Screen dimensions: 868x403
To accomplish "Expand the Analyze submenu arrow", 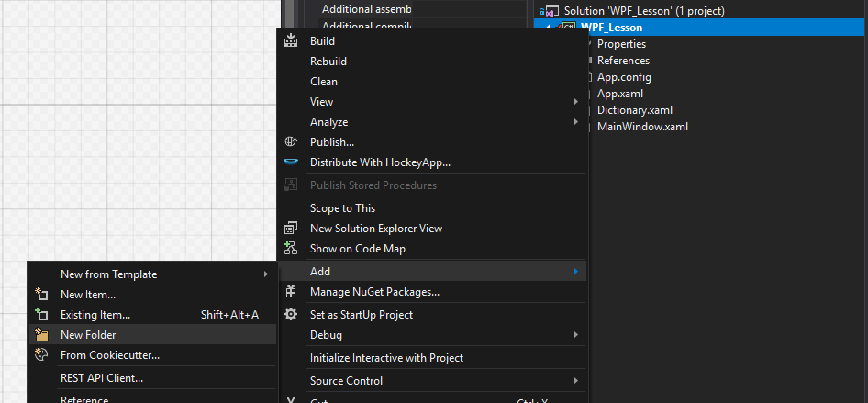I will [575, 122].
